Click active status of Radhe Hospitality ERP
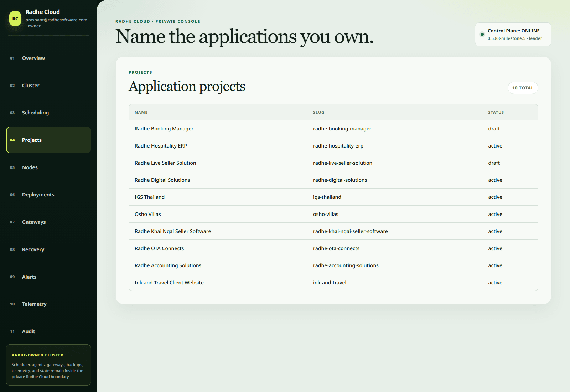The width and height of the screenshot is (570, 392). coord(495,146)
